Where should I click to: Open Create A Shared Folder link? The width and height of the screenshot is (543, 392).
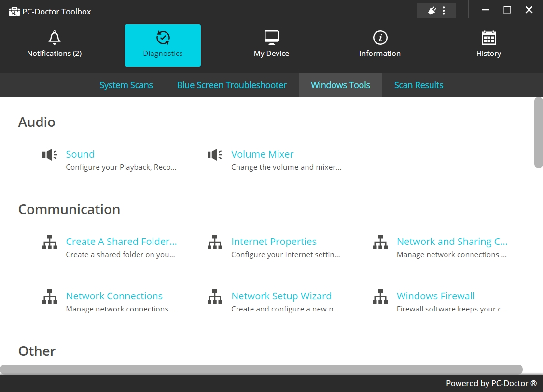click(x=121, y=242)
